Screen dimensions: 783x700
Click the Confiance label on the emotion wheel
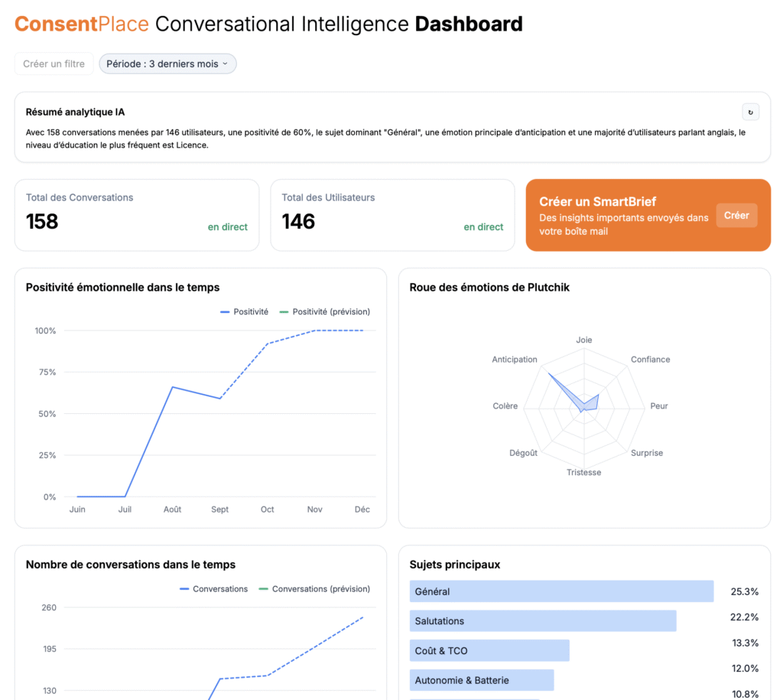(650, 360)
